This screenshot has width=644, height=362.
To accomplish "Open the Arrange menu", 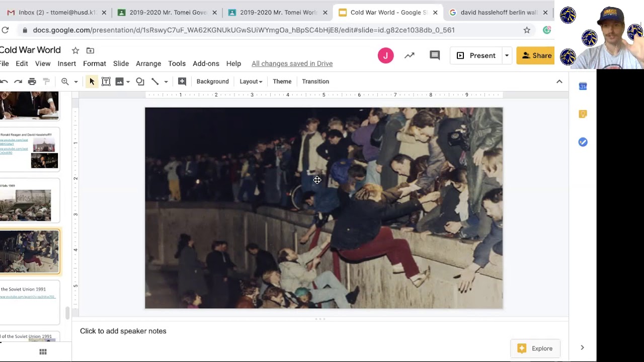I will click(x=148, y=63).
